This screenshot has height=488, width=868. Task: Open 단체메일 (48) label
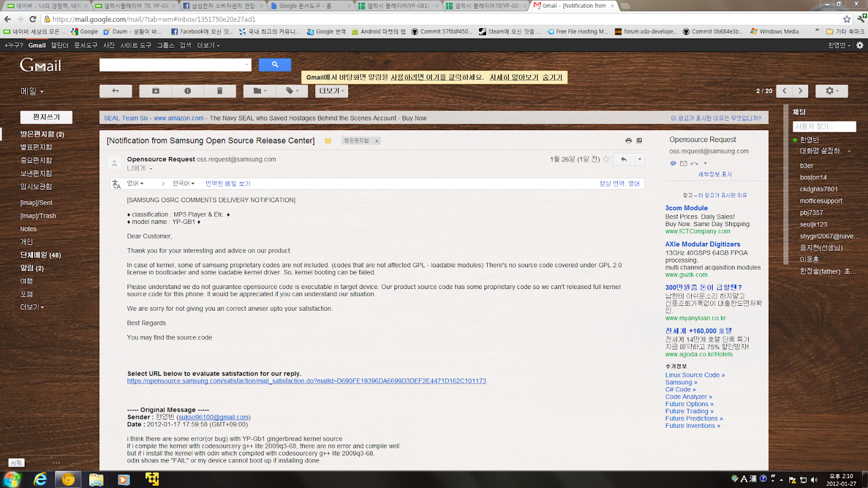click(41, 255)
